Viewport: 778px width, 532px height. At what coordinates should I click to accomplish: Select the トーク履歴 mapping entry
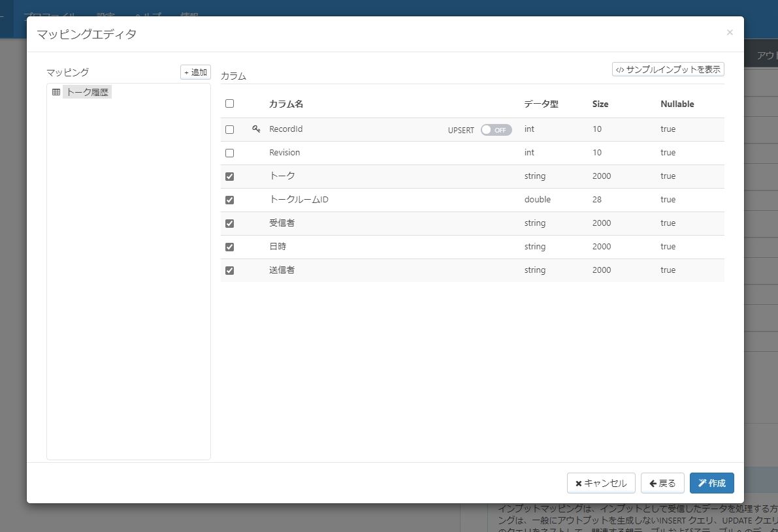click(87, 92)
